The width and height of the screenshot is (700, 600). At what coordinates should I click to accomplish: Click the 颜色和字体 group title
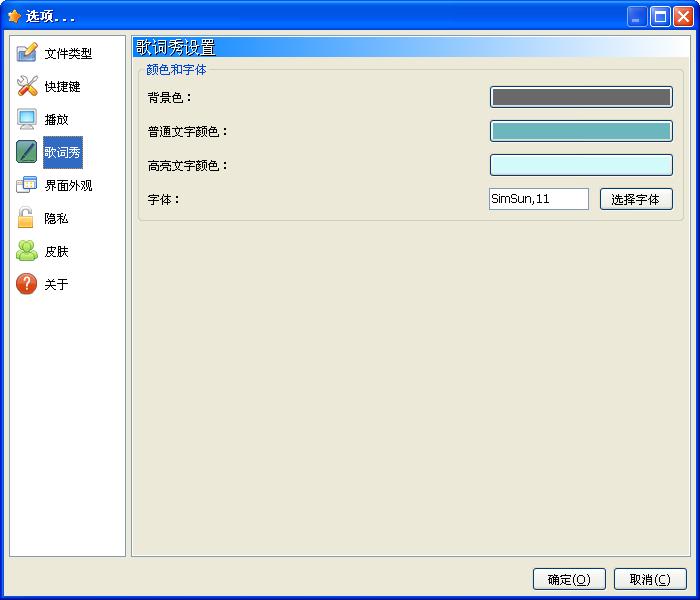click(176, 70)
